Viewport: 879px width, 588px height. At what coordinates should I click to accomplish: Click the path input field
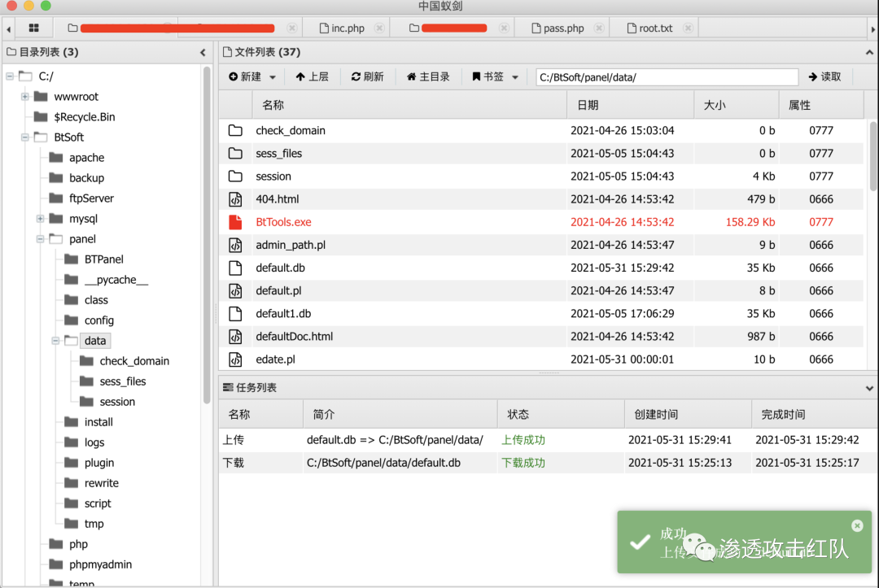(x=667, y=77)
